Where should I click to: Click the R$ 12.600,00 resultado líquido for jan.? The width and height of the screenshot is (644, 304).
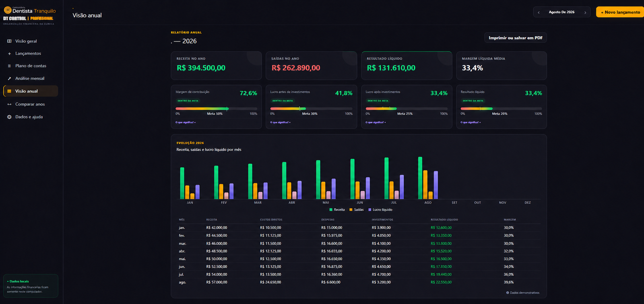(x=441, y=228)
